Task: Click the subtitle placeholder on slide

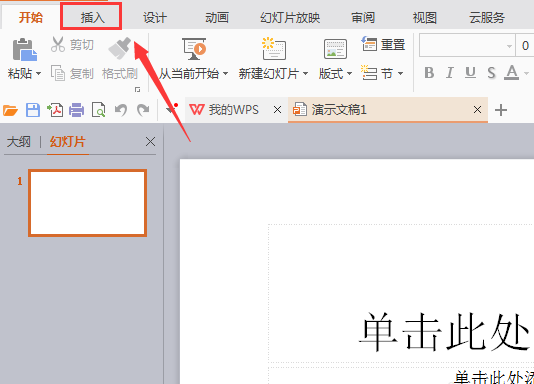Action: coord(401,375)
